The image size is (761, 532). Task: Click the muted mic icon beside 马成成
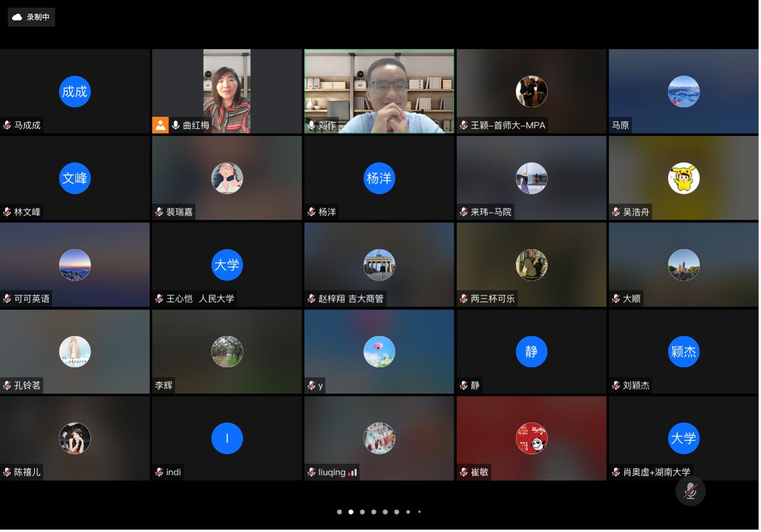(x=7, y=126)
